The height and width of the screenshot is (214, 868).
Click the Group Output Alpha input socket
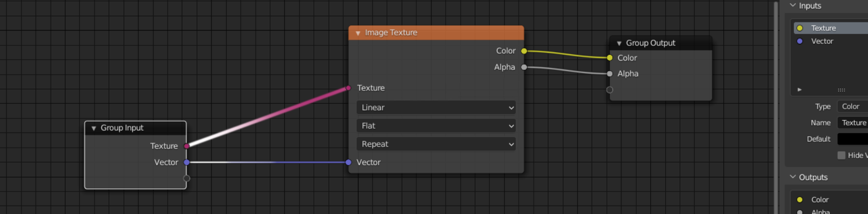coord(609,74)
